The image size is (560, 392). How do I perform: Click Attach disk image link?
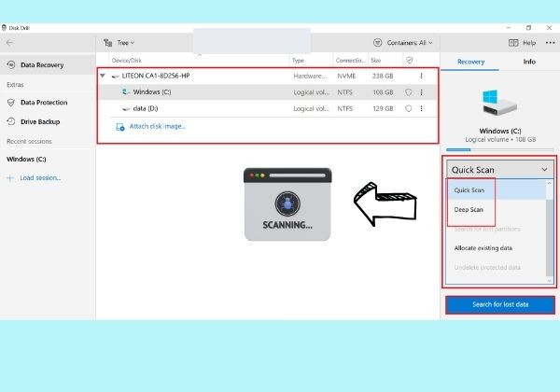(158, 126)
